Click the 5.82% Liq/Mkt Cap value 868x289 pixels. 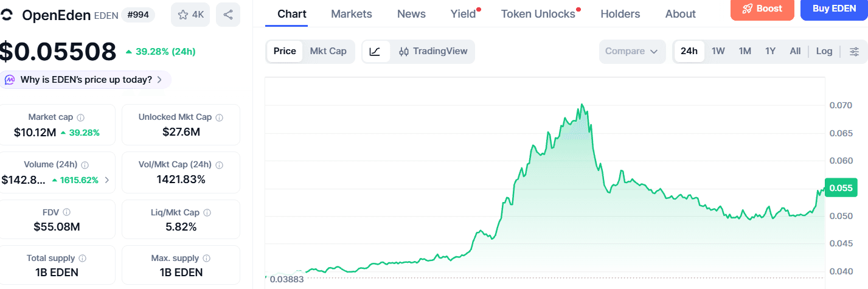point(181,227)
